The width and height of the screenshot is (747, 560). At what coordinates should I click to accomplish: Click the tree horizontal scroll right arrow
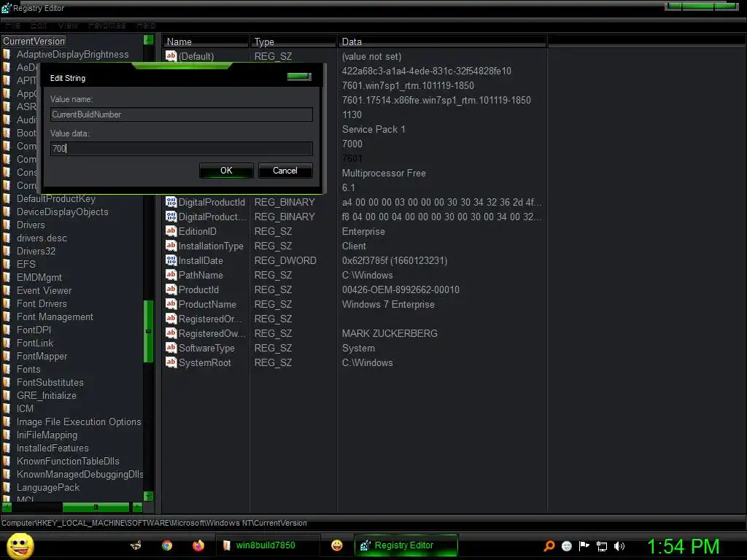(x=137, y=507)
